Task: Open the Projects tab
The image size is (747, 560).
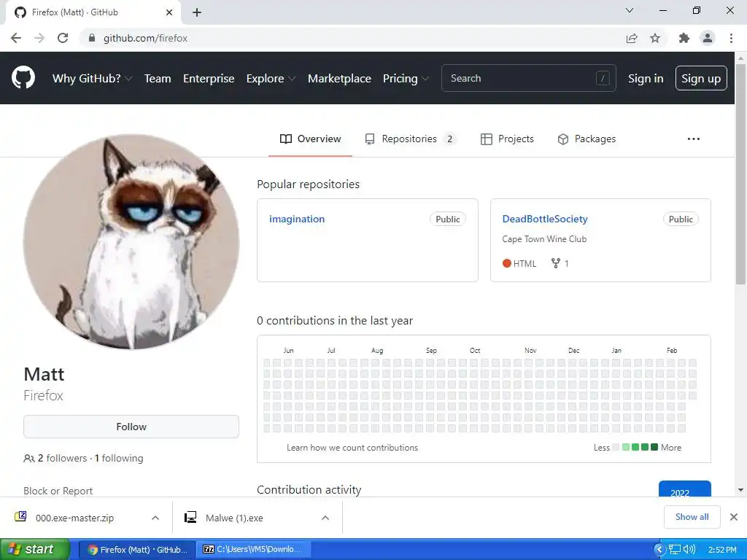Action: 507,139
